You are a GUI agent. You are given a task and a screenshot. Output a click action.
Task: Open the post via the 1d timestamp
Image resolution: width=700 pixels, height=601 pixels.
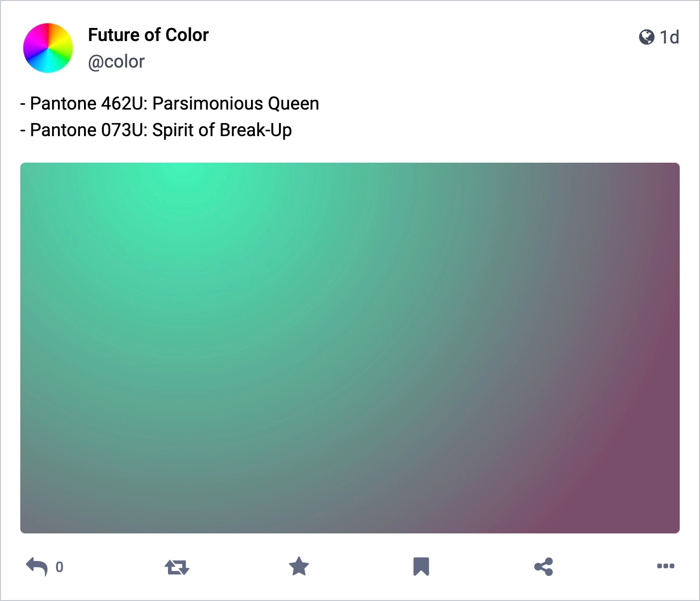point(669,37)
